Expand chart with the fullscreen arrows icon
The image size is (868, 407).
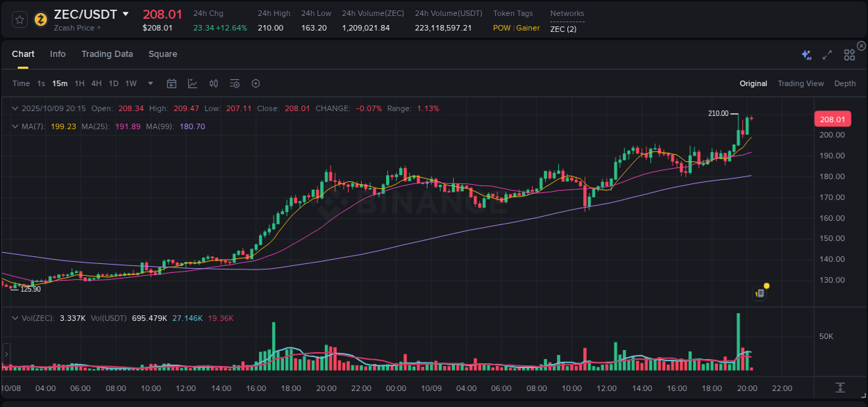coord(826,54)
